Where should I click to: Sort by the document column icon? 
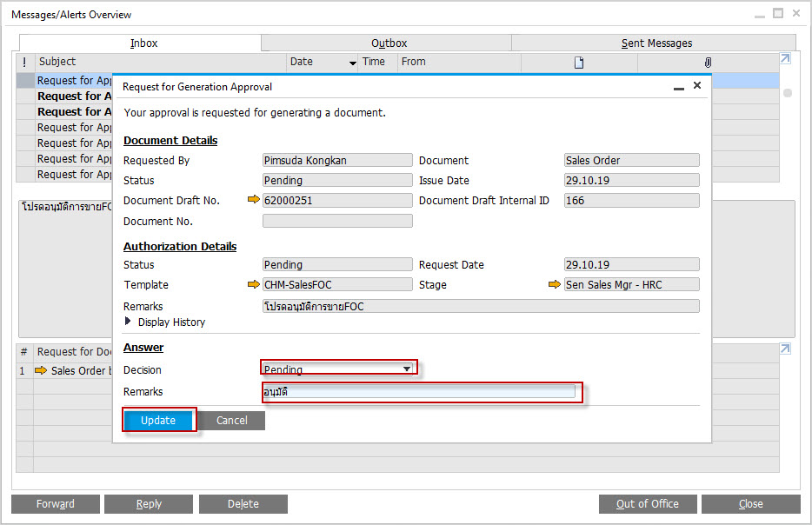[x=579, y=63]
